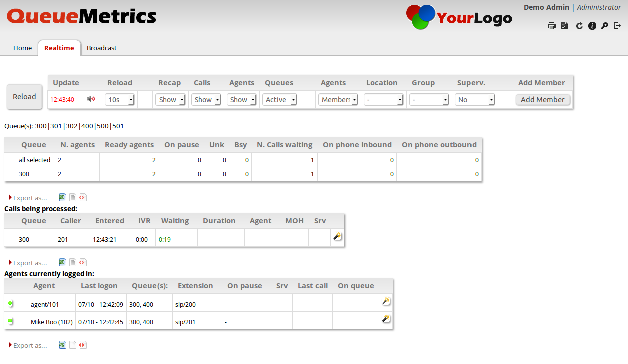Expand the Location dropdown

tap(384, 100)
